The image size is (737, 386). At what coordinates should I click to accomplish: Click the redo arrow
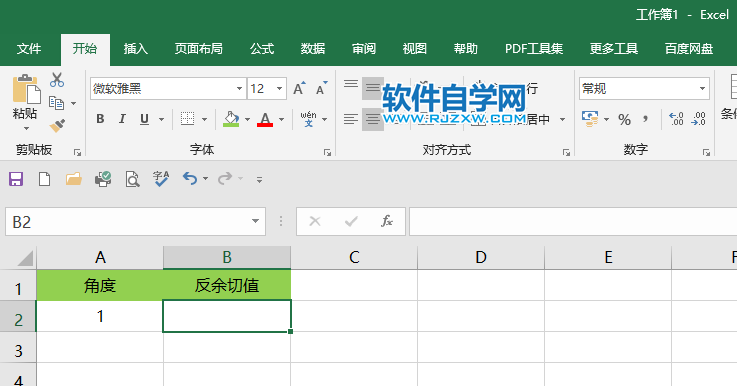click(x=226, y=179)
